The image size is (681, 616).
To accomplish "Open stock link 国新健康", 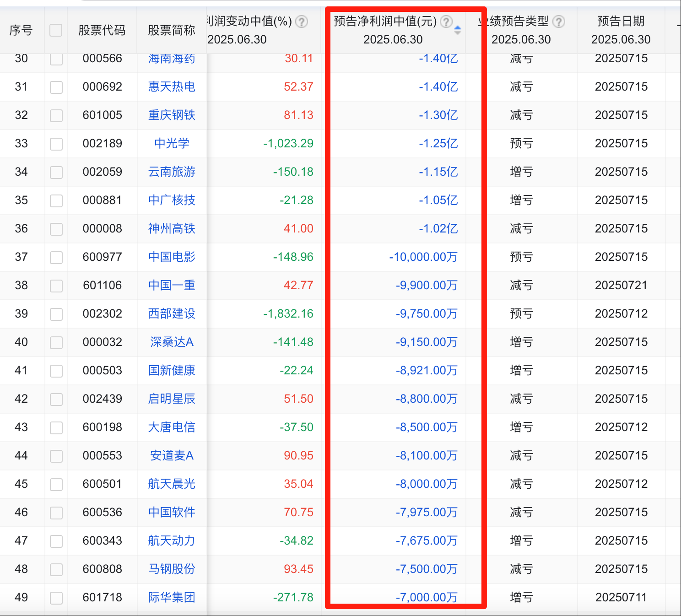I will [172, 370].
